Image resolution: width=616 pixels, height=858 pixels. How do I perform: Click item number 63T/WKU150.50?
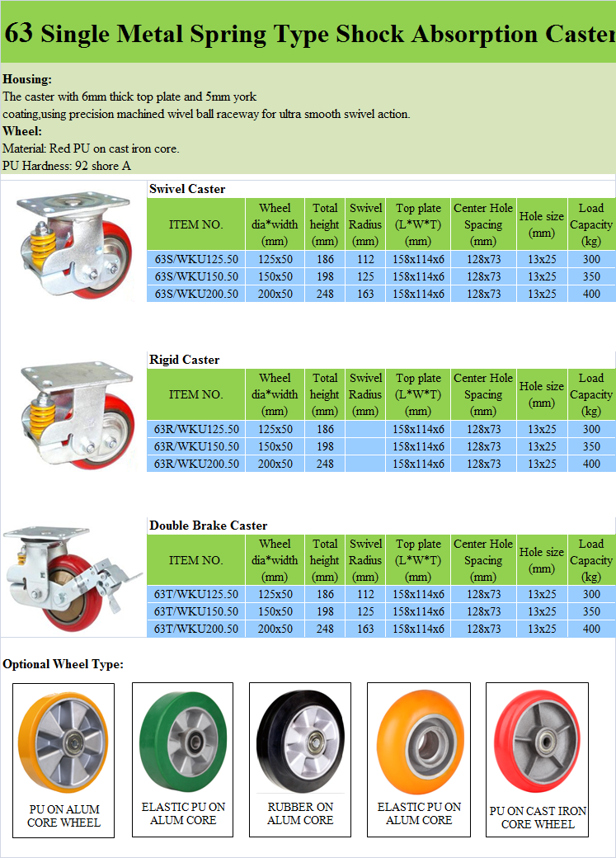click(196, 611)
